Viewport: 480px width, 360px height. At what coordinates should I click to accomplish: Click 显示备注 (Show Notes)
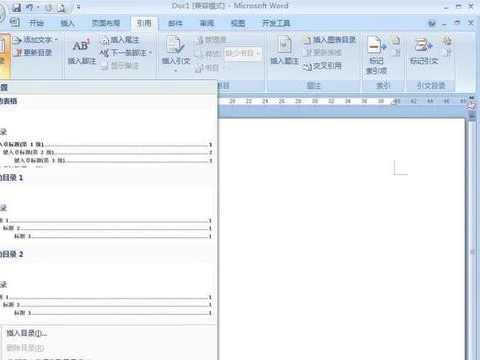pyautogui.click(x=120, y=66)
